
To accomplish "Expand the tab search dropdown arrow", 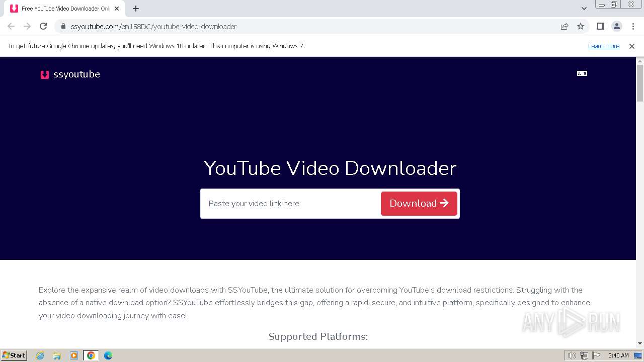I will (x=584, y=9).
